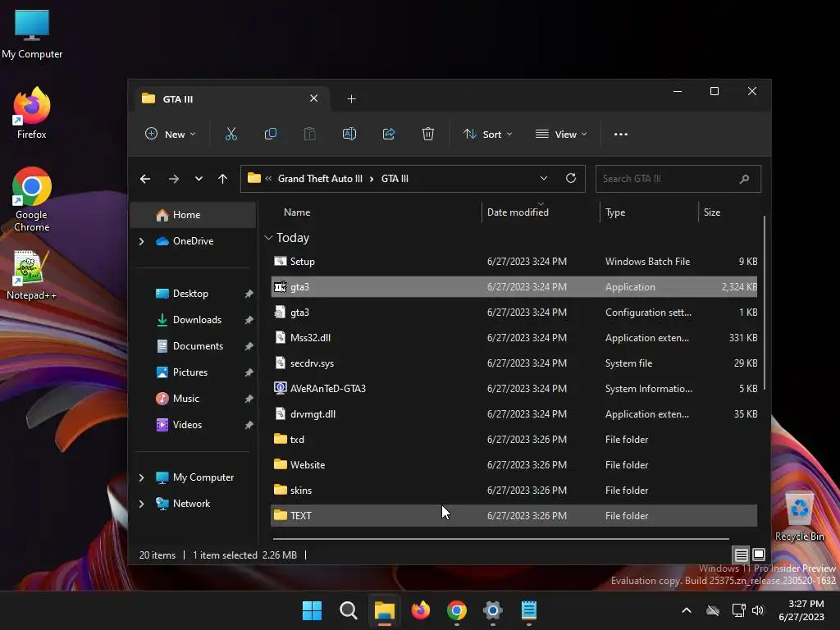Click Settings gear in taskbar
This screenshot has width=840, height=630.
(x=492, y=610)
